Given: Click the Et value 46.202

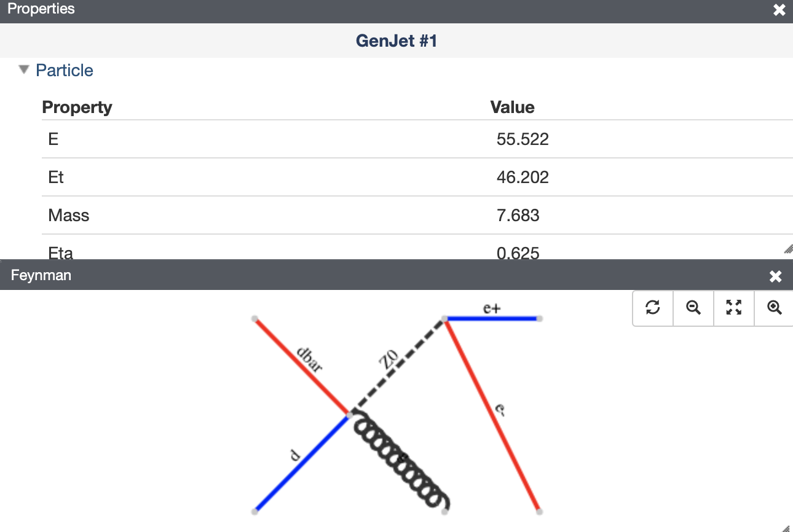Looking at the screenshot, I should [x=523, y=178].
